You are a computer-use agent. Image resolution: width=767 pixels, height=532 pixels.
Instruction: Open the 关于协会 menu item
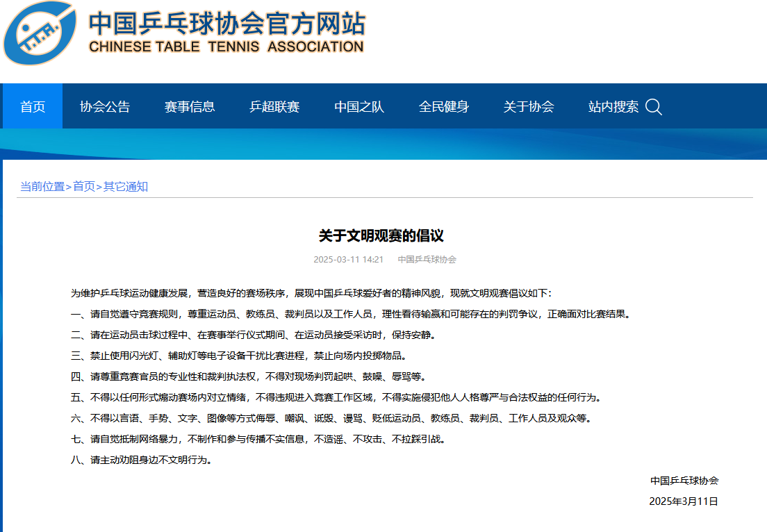[529, 106]
